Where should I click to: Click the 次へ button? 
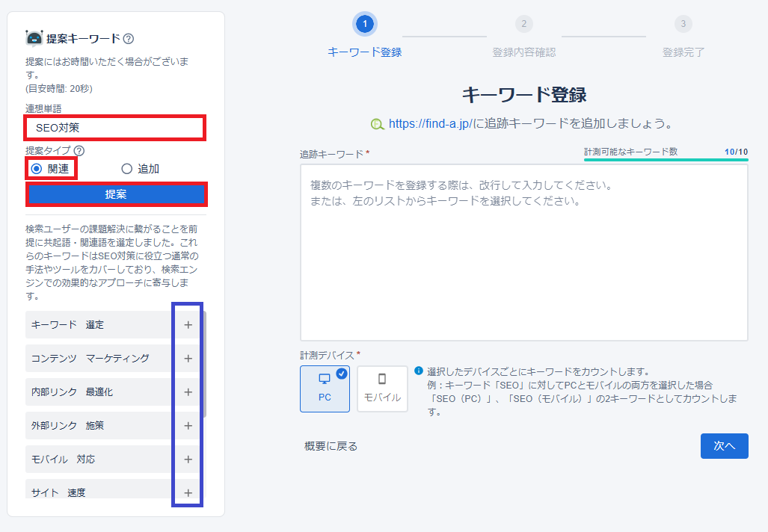724,446
